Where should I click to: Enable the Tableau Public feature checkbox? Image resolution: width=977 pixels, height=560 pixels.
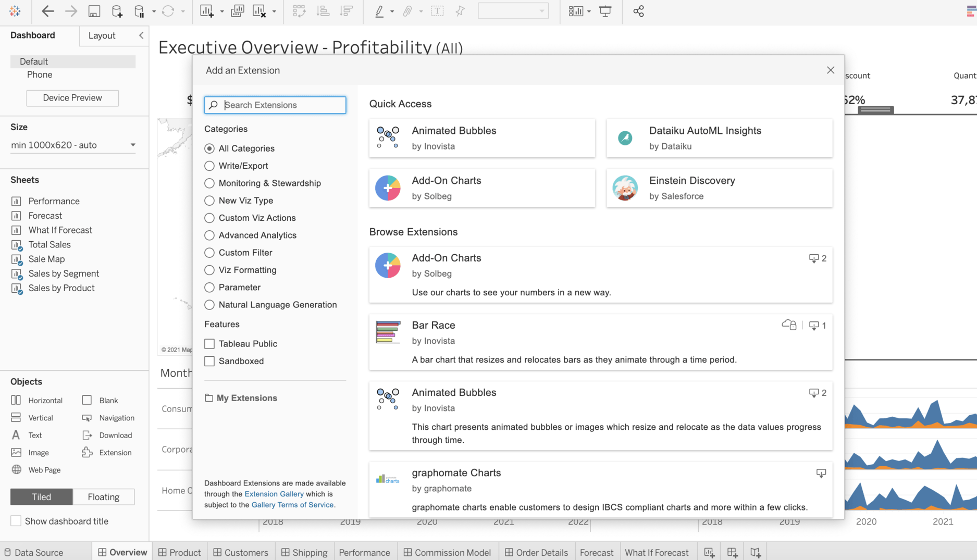[209, 344]
